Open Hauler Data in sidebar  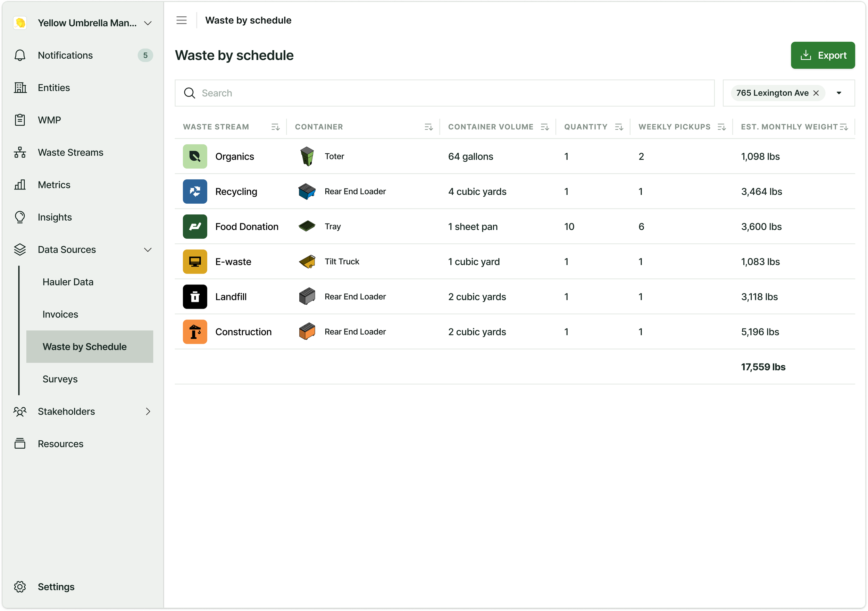pos(68,282)
